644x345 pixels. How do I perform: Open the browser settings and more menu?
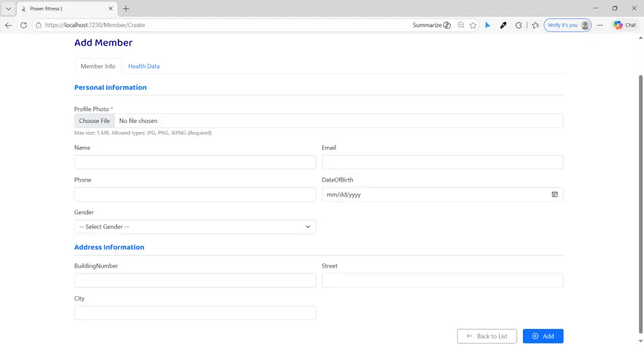tap(600, 25)
